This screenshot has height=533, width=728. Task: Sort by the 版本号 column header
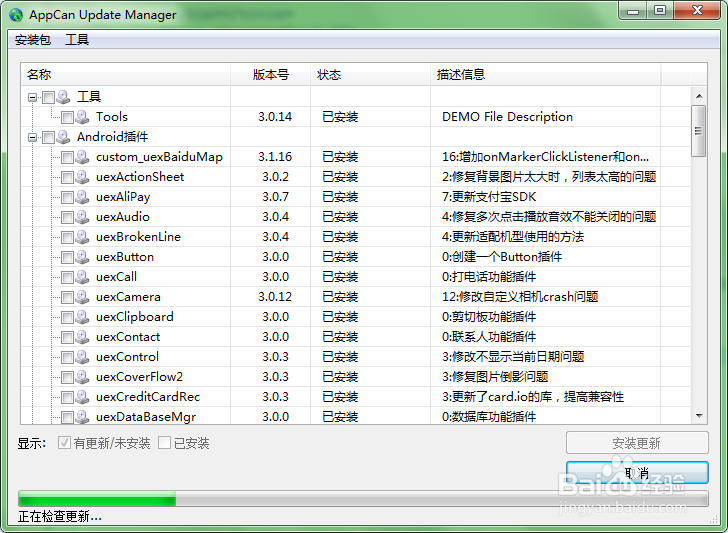tap(271, 74)
